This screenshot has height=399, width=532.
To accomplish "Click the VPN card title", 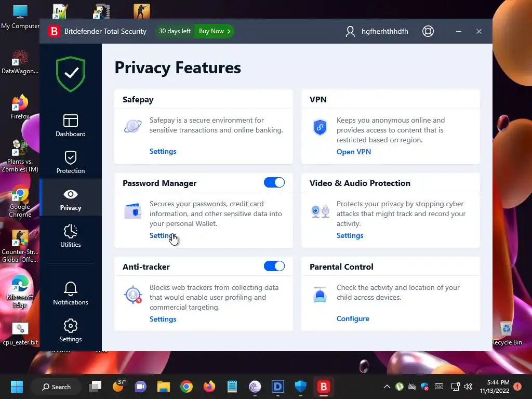I will pyautogui.click(x=318, y=99).
